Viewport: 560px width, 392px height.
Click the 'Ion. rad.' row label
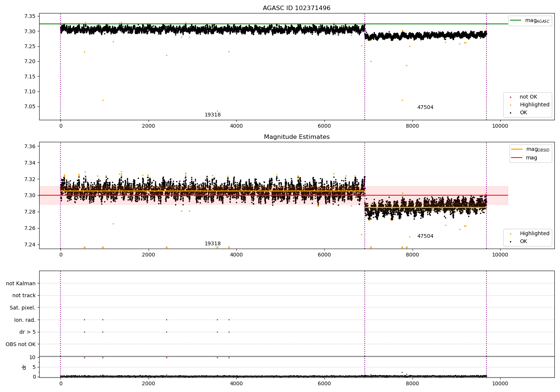pos(25,320)
